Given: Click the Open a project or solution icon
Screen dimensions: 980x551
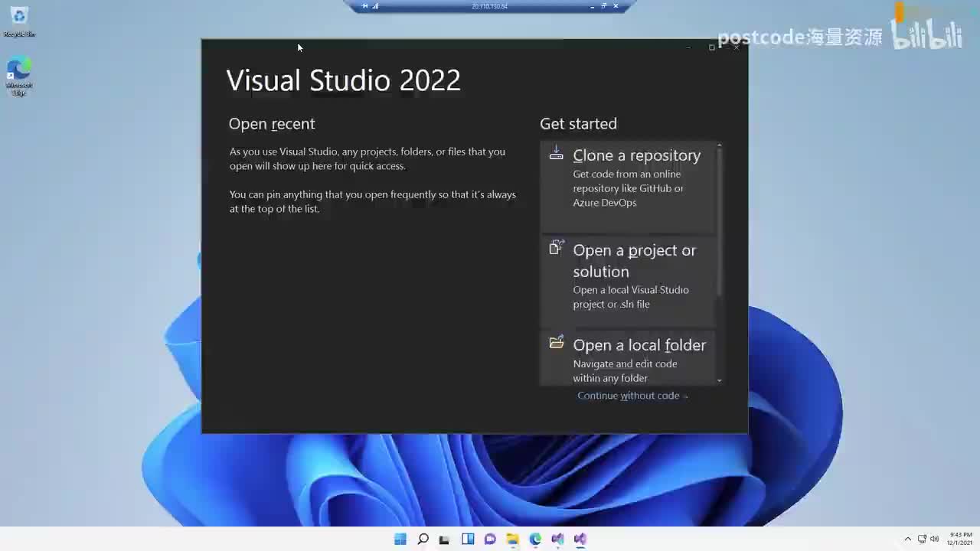Looking at the screenshot, I should [557, 247].
